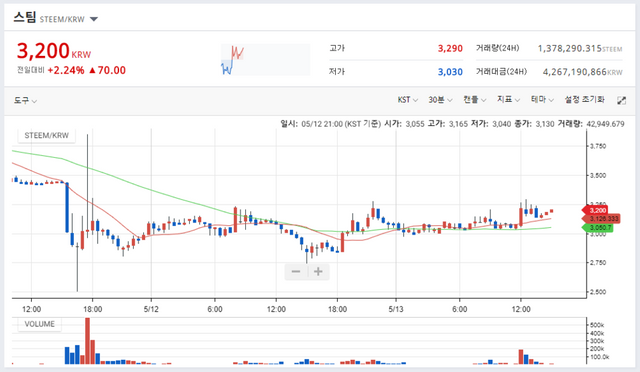
Task: Click the 5/13 date axis label
Action: [x=396, y=309]
